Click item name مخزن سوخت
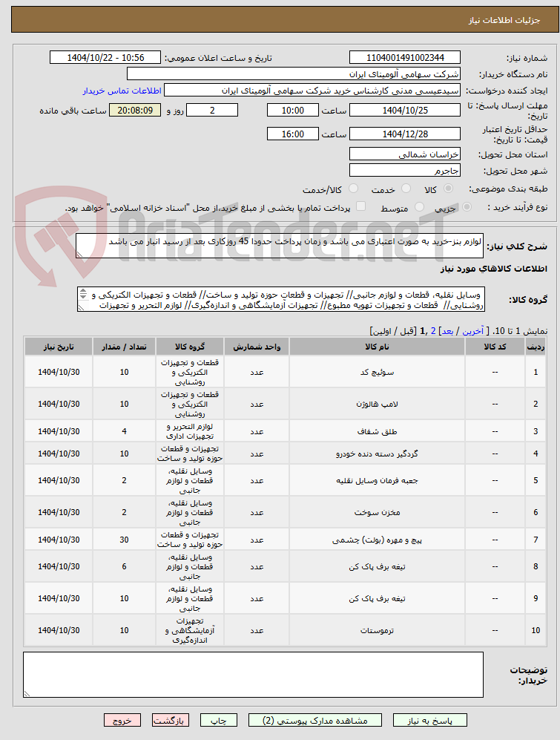This screenshot has width=560, height=740. coord(377,513)
